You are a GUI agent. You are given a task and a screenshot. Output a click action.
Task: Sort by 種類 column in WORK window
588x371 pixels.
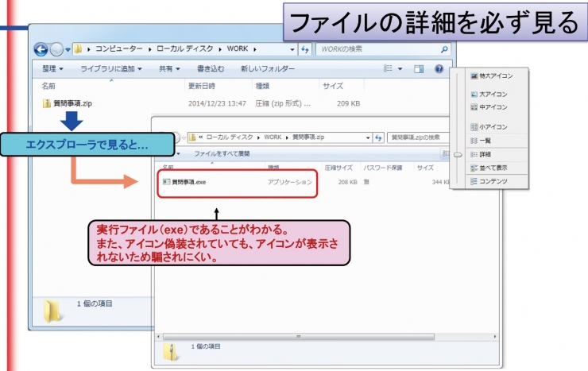click(262, 86)
